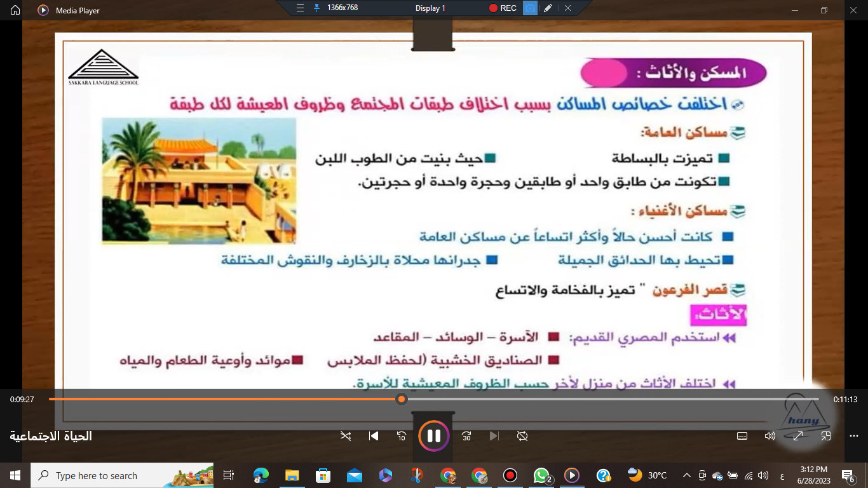Screen dimensions: 868x488
Task: Open the notification center with 6 alerts
Action: pyautogui.click(x=850, y=475)
